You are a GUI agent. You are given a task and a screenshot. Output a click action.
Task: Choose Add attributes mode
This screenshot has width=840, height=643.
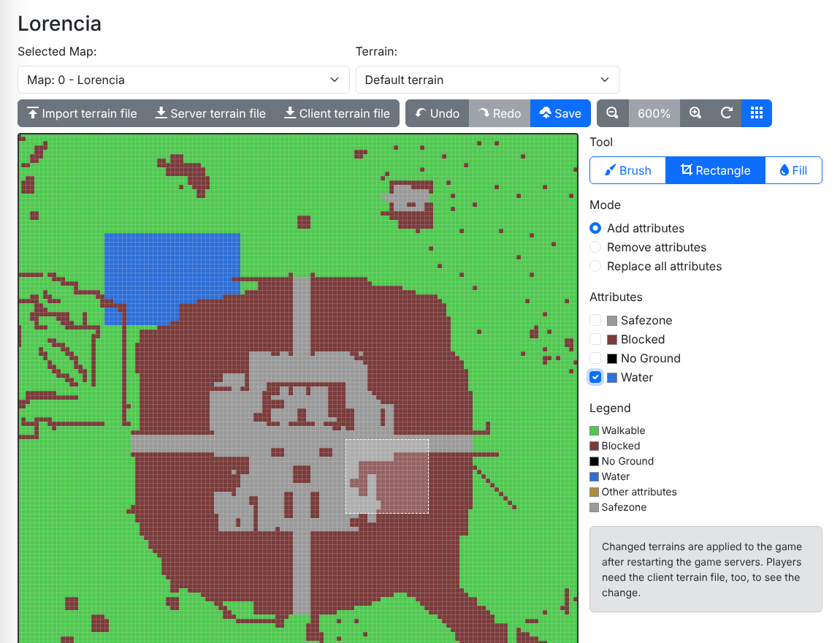click(x=595, y=228)
